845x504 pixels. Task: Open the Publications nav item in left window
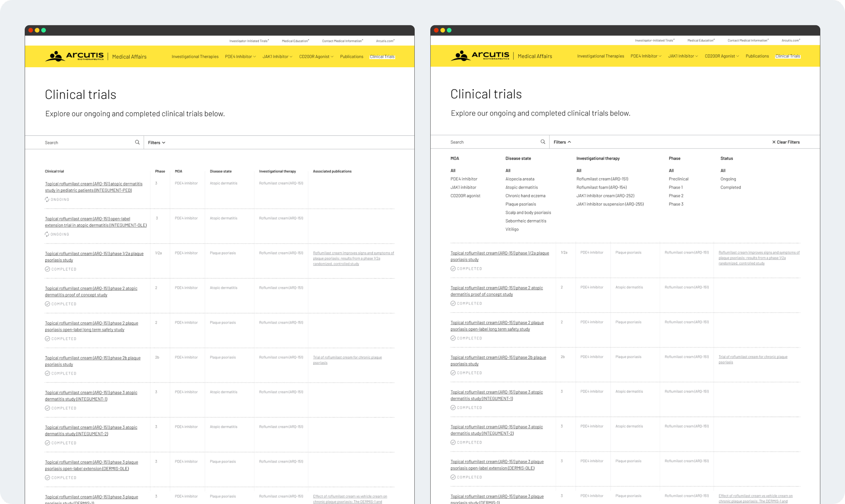pos(351,57)
